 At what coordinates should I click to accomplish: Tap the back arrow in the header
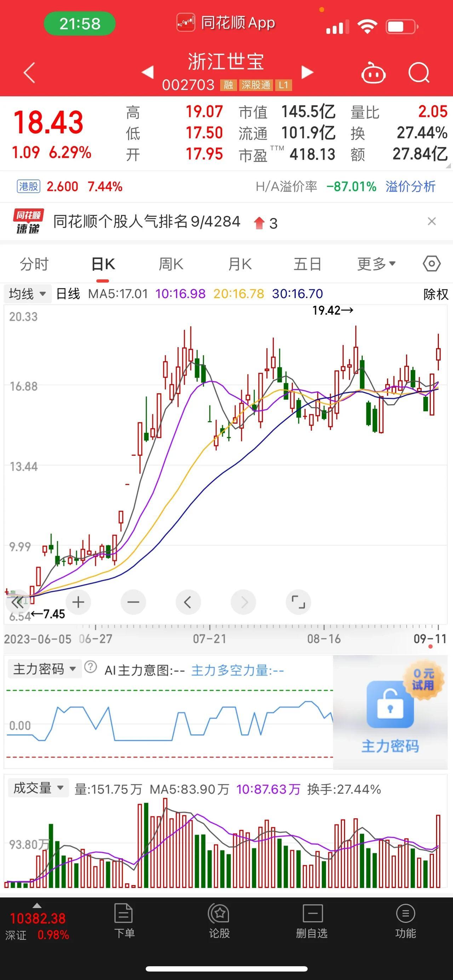click(x=29, y=72)
